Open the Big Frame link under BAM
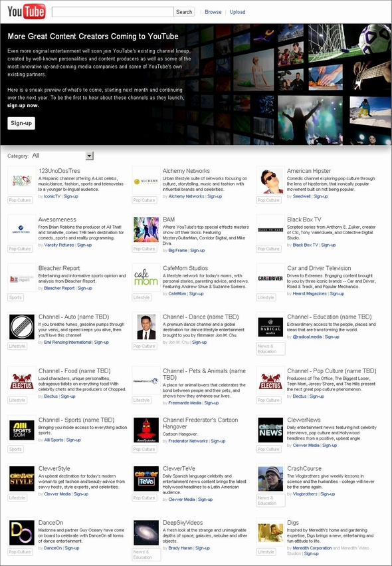Image resolution: width=392 pixels, height=566 pixels. [178, 251]
